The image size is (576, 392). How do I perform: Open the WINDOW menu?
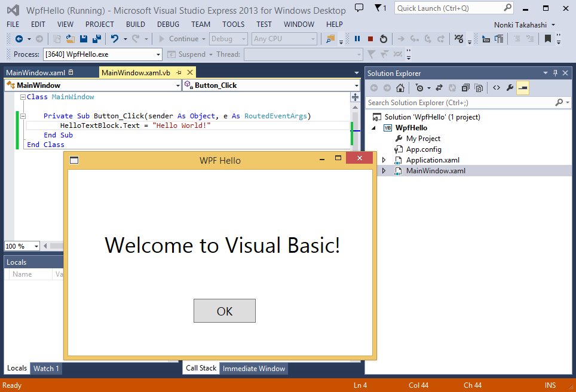[299, 24]
